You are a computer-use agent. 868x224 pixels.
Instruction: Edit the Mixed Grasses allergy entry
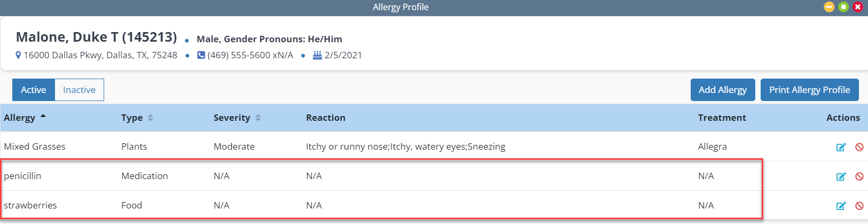(x=841, y=147)
